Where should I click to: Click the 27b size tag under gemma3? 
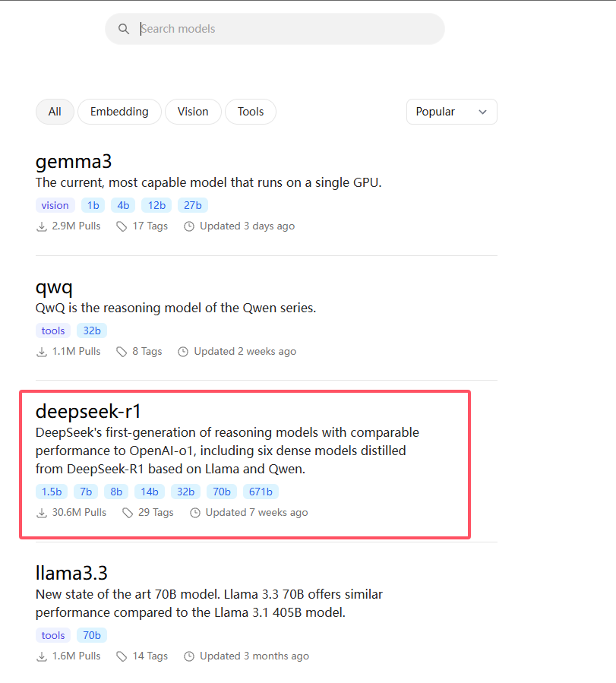(192, 205)
